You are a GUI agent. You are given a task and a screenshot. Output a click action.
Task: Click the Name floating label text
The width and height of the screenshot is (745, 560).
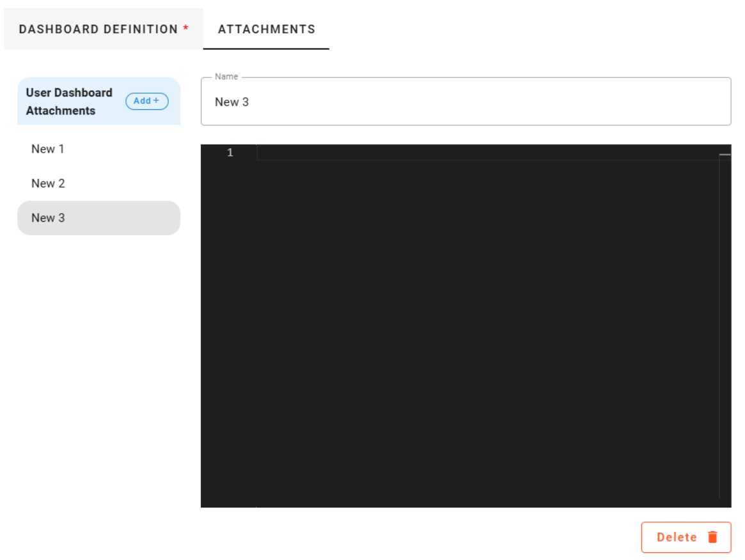pos(226,76)
